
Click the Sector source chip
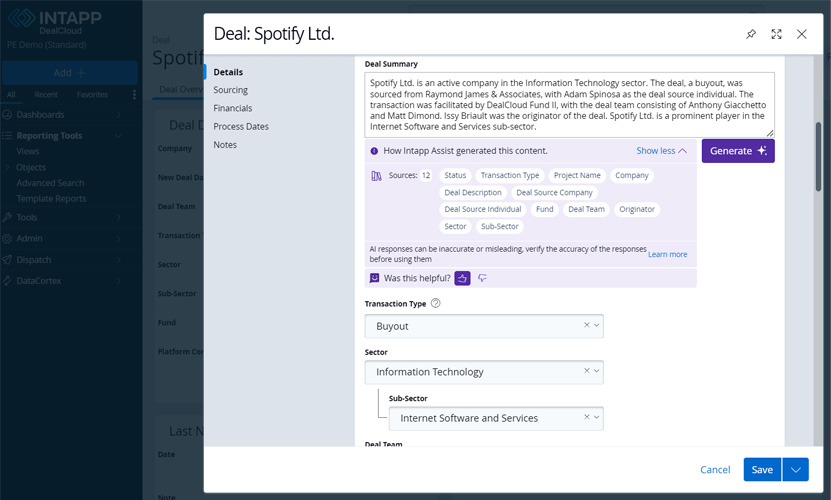click(455, 226)
